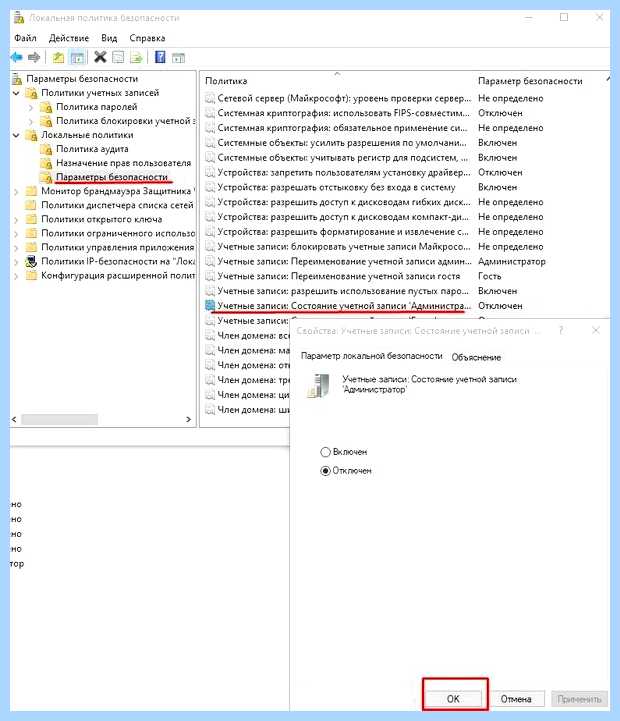Screen dimensions: 620x721
Task: Collapse the Политики учетных записей node
Action: (17, 93)
